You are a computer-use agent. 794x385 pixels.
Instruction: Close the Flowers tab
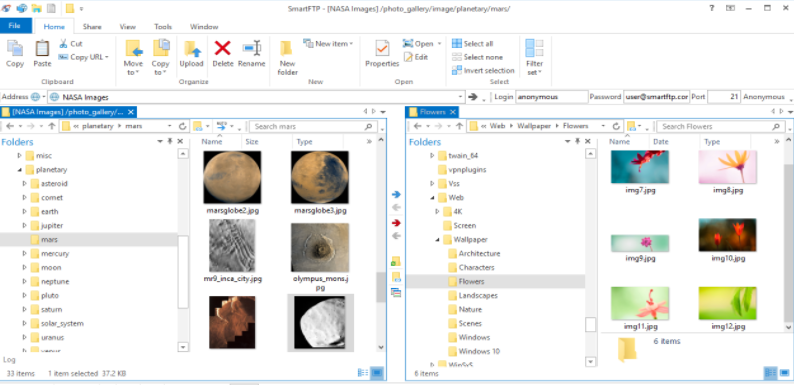click(x=453, y=112)
